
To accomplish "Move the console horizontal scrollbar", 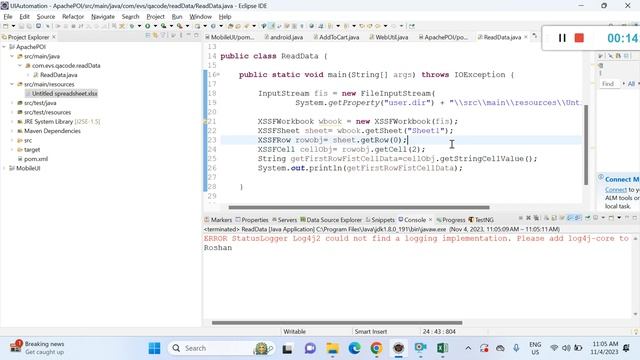I will pyautogui.click(x=337, y=323).
